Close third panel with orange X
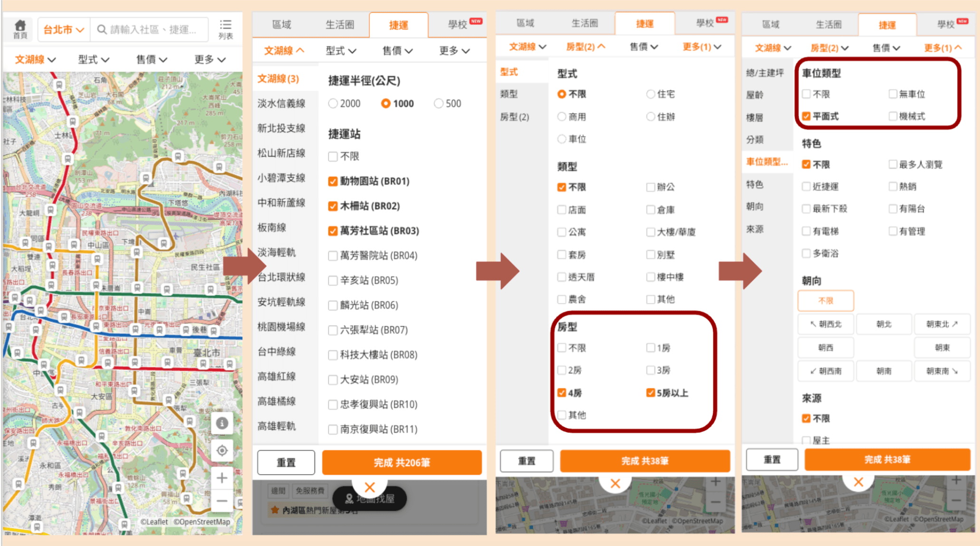980x546 pixels. tap(615, 484)
